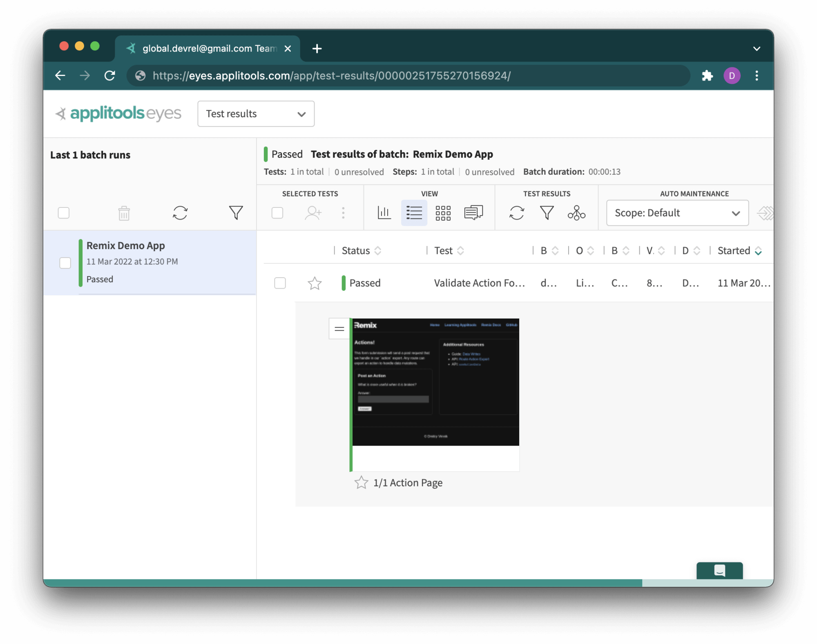Toggle the checkbox next to Validate Action Fo... test
817x644 pixels.
coord(279,282)
